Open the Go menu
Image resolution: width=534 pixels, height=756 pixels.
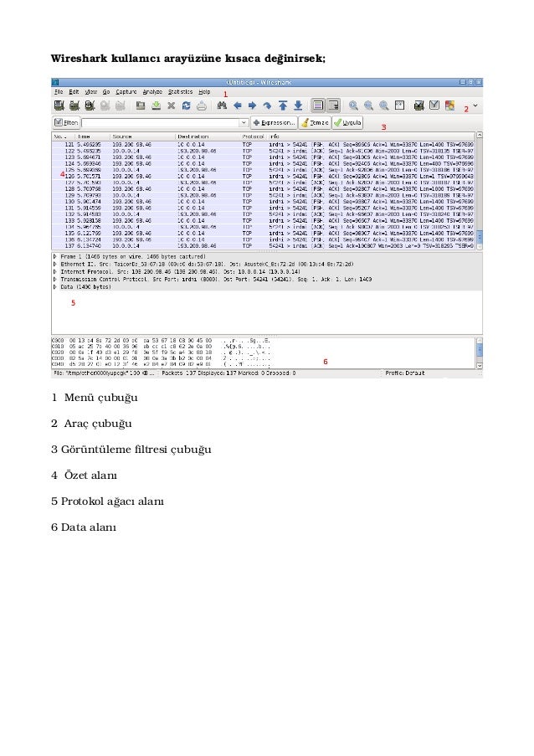pos(106,91)
